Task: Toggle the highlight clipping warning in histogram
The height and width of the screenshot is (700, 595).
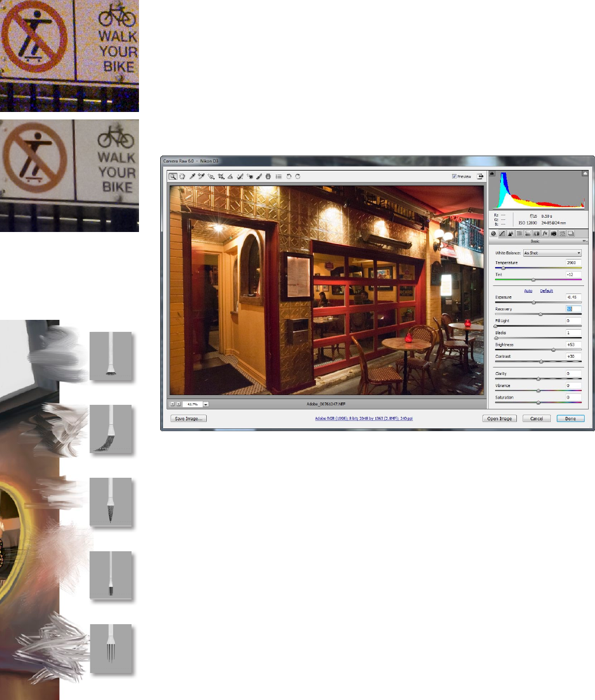Action: [585, 173]
